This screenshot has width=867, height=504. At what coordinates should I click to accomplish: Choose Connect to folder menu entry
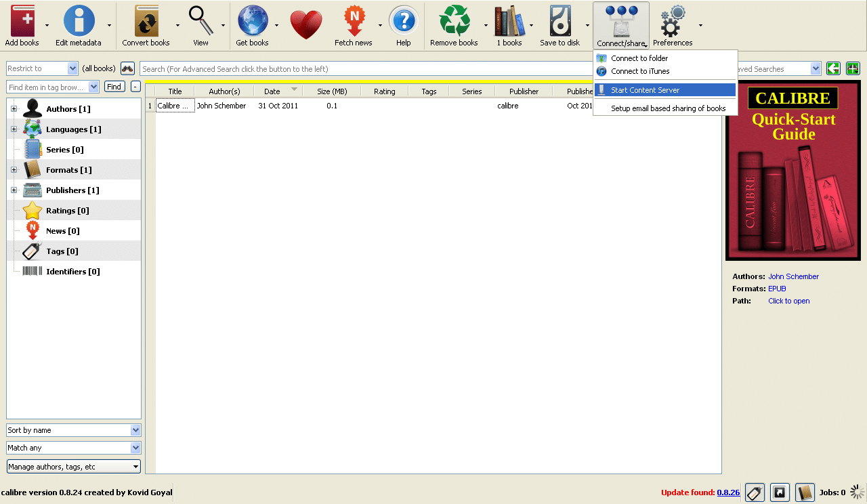coord(639,58)
